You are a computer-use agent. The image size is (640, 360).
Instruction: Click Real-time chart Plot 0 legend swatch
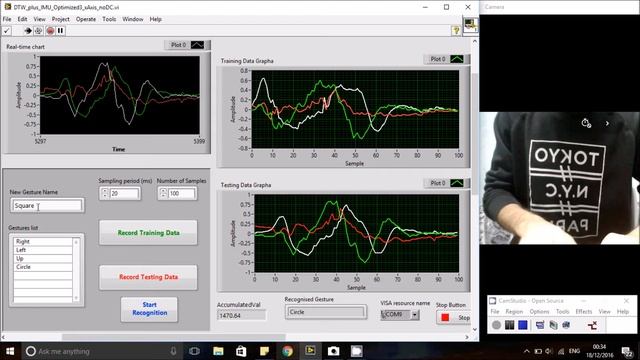point(197,45)
